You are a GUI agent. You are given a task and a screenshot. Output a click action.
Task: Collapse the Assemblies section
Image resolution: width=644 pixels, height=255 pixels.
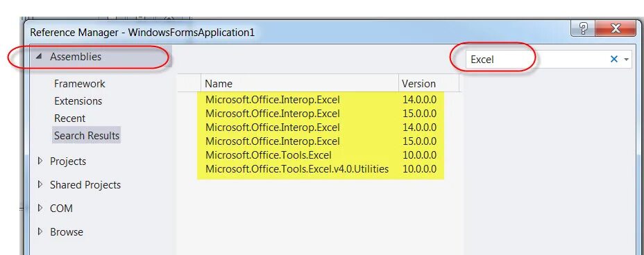coord(39,57)
